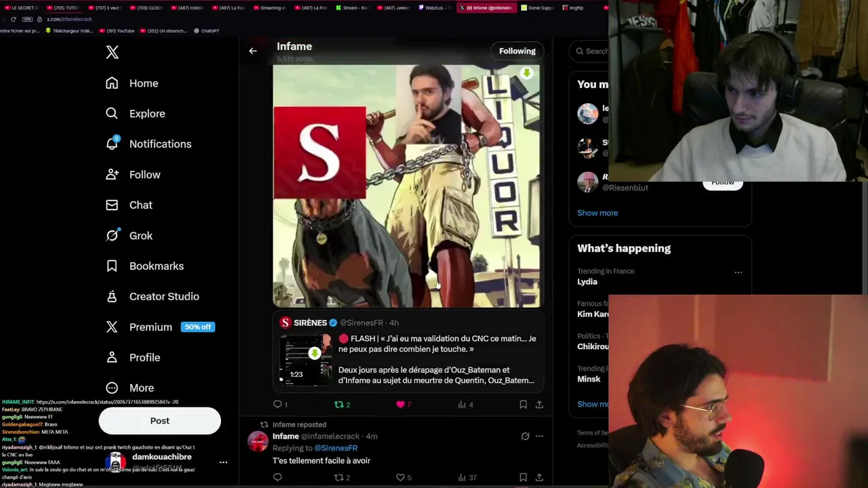Image resolution: width=868 pixels, height=488 pixels.
Task: Open the trending topic Lydia
Action: 587,282
